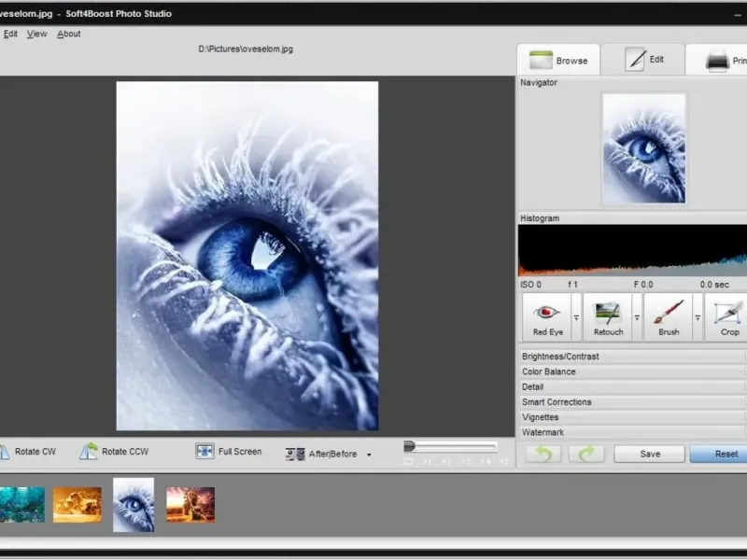Open the View menu
Screen dimensions: 747x560
[x=36, y=34]
